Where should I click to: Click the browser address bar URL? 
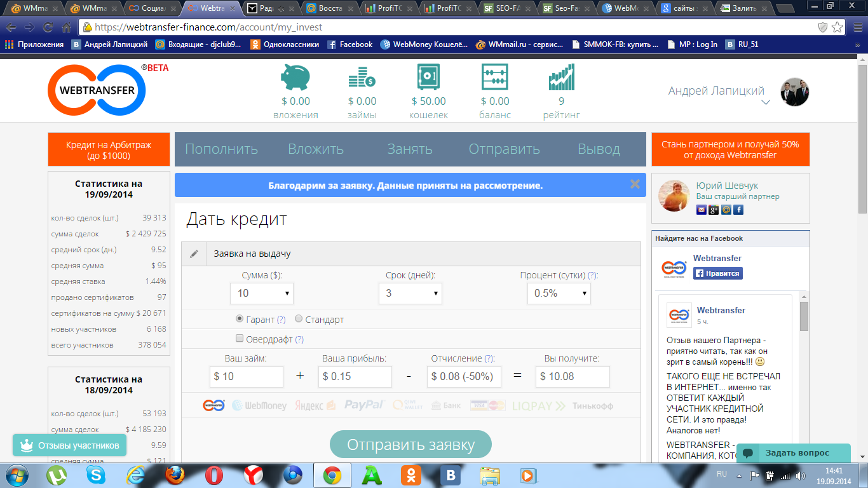coord(208,27)
